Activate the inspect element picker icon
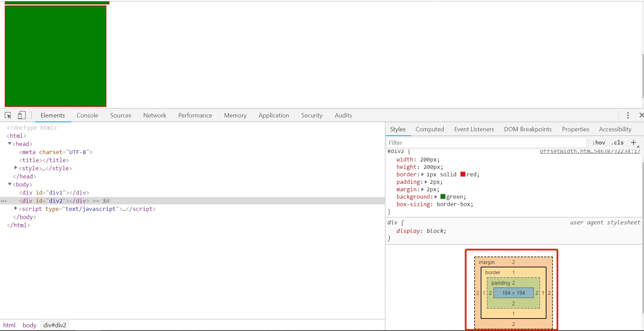The width and height of the screenshot is (644, 331). point(8,115)
